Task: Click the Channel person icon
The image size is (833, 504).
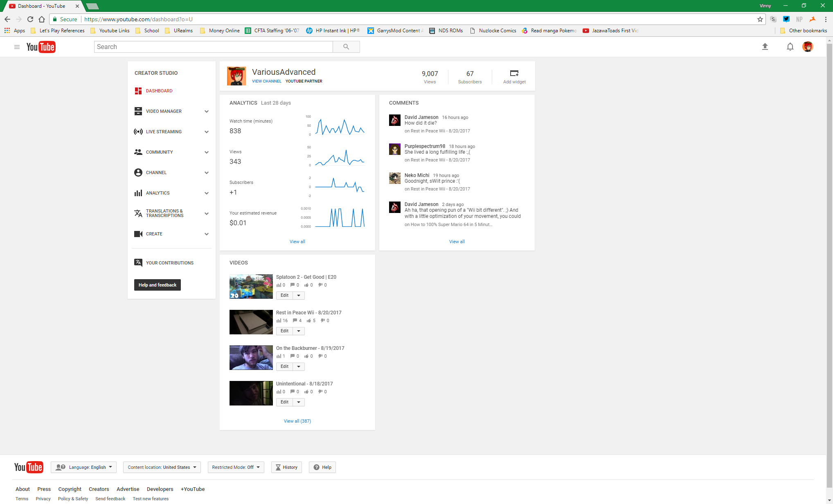Action: 138,172
